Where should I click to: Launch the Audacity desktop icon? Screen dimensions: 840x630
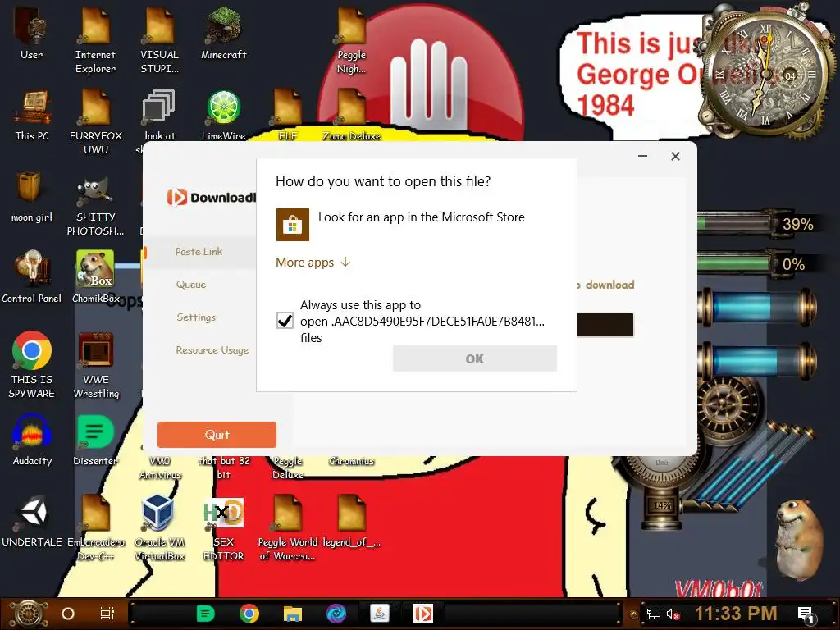pyautogui.click(x=32, y=440)
